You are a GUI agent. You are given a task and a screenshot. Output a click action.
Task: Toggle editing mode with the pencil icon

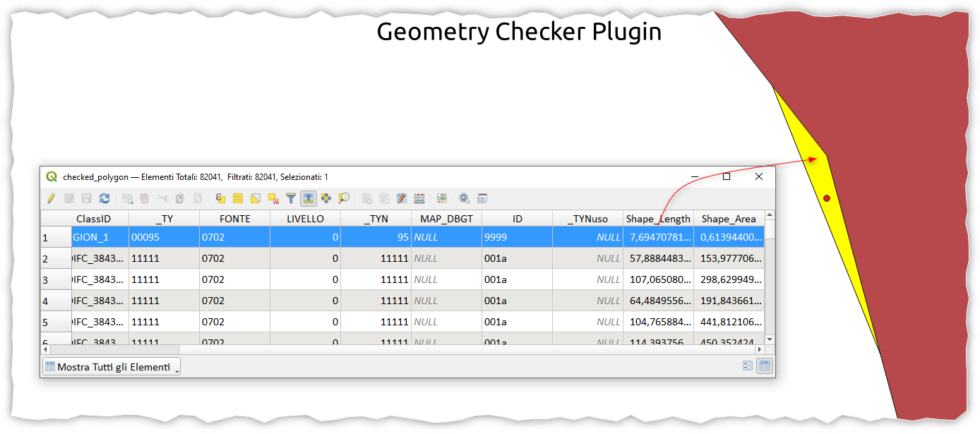tap(52, 199)
